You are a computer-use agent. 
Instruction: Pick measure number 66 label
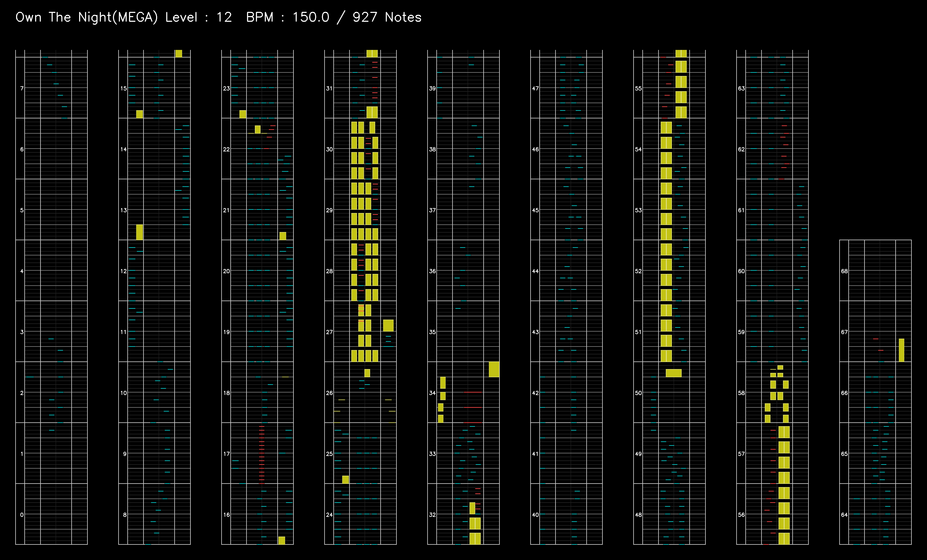pos(845,393)
